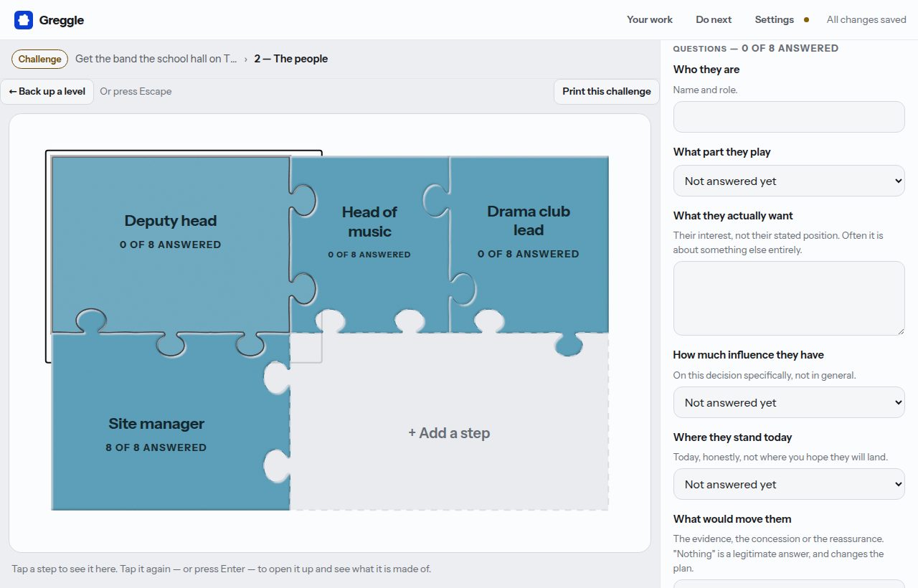Go to Do next
Image resolution: width=918 pixels, height=588 pixels.
pos(714,19)
